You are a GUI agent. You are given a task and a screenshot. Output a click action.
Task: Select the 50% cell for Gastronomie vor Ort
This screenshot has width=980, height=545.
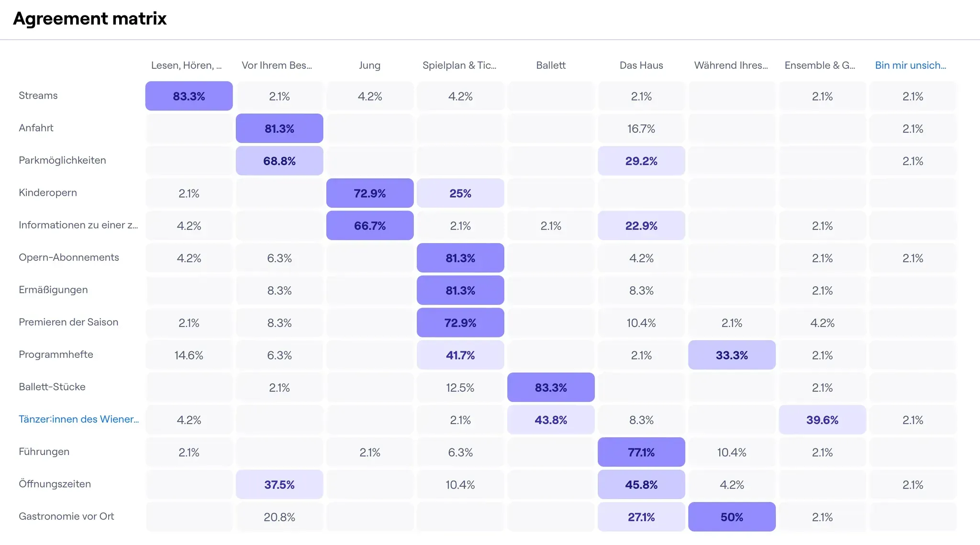[732, 517]
